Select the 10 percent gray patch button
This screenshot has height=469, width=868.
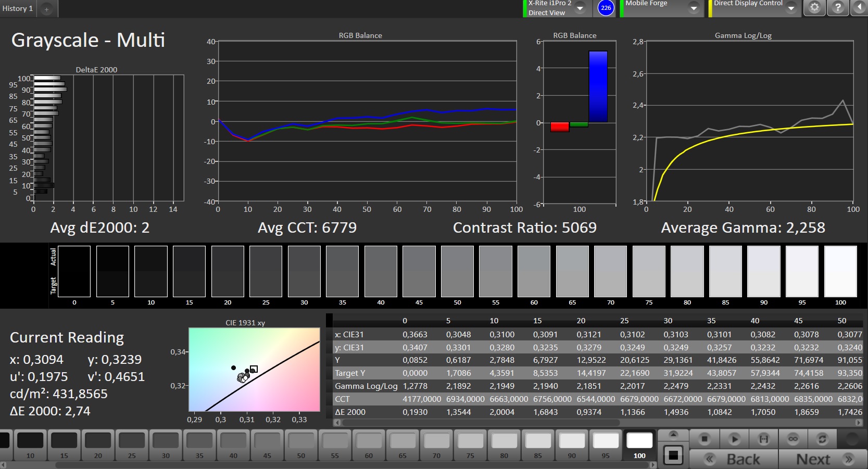coord(30,445)
